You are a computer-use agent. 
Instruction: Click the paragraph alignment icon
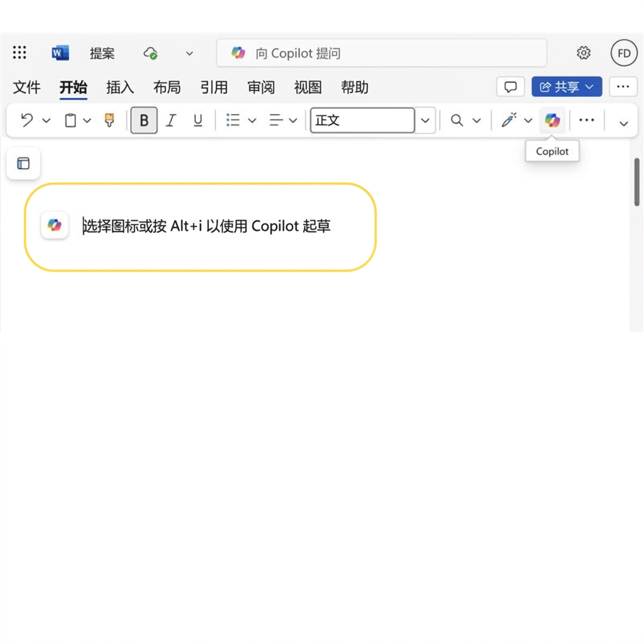tap(276, 120)
